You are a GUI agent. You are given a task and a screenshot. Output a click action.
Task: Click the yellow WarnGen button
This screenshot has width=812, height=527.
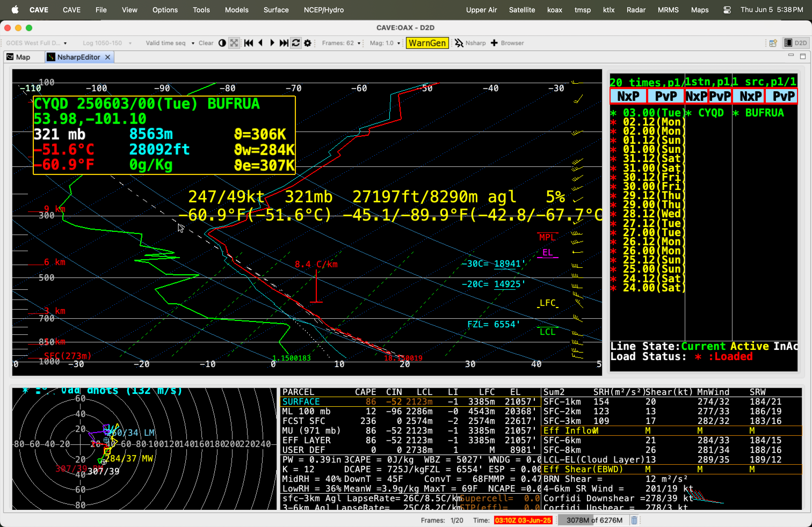pos(427,43)
